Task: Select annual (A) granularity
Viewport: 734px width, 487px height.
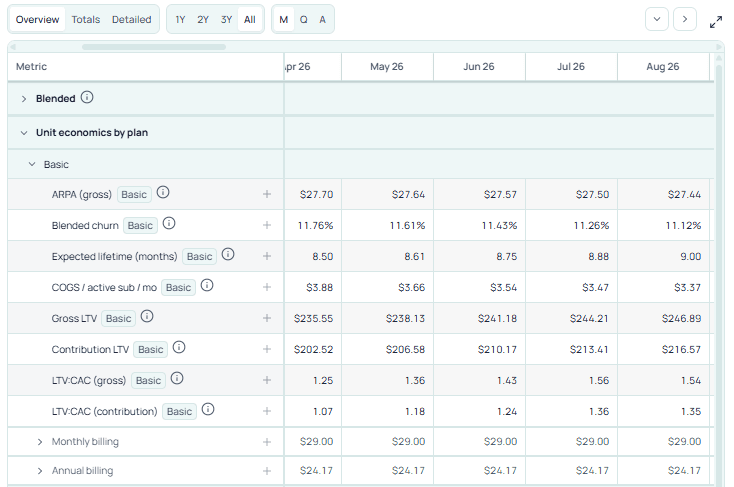Action: (x=323, y=20)
